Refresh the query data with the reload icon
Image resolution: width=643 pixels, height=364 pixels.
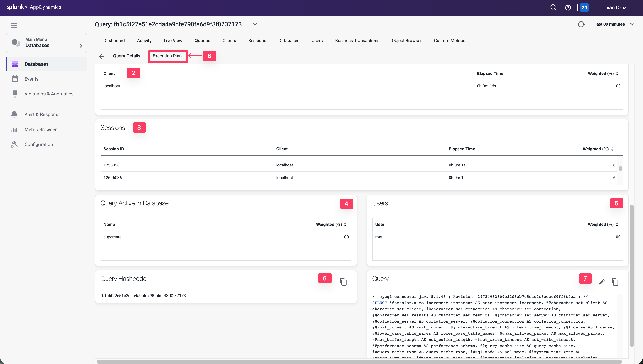pyautogui.click(x=582, y=24)
